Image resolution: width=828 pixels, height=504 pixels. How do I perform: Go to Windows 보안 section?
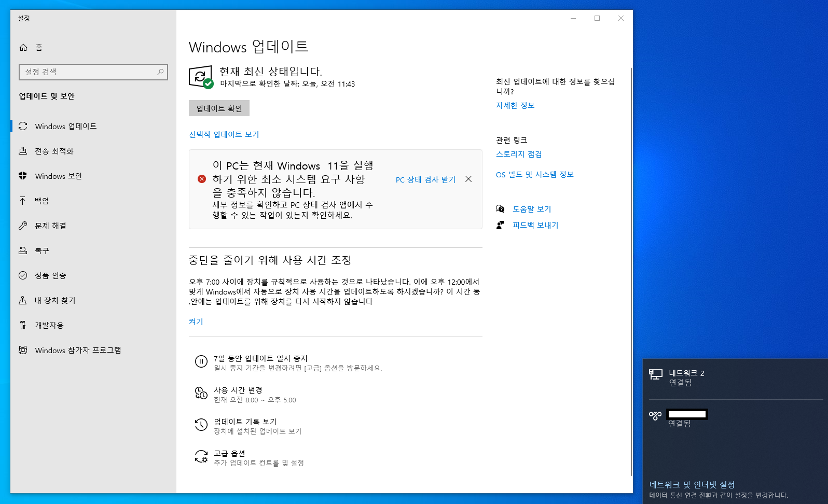click(93, 176)
